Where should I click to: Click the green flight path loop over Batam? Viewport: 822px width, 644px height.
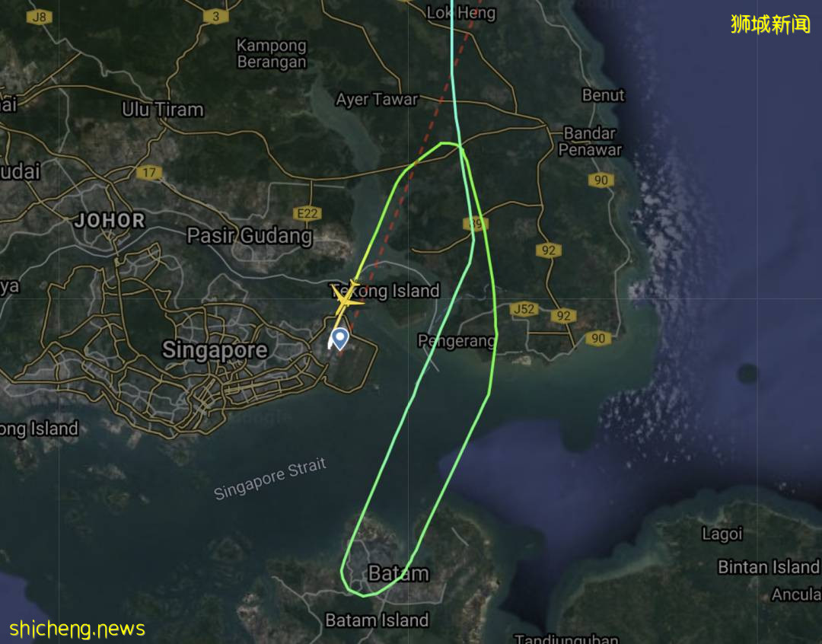coord(364,595)
